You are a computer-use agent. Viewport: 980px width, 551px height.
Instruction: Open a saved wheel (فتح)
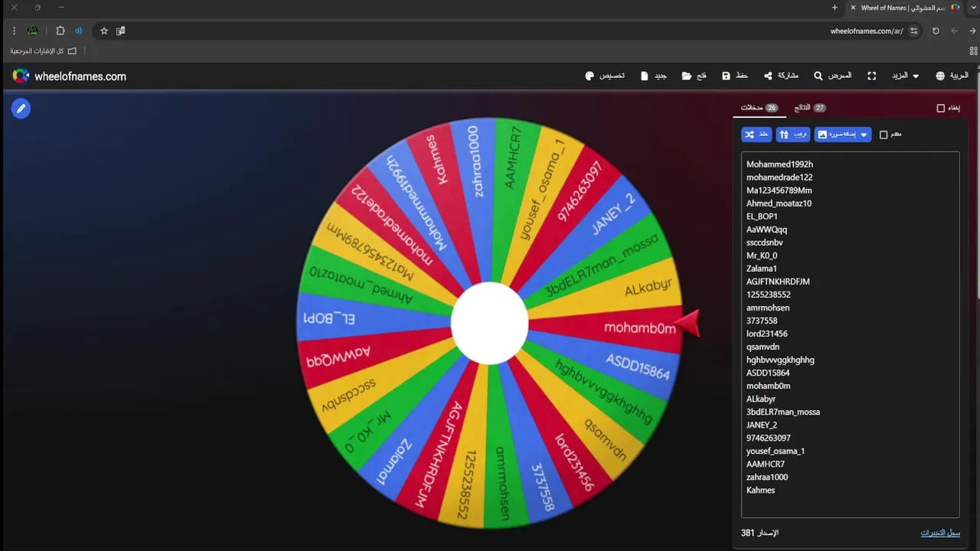coord(694,76)
